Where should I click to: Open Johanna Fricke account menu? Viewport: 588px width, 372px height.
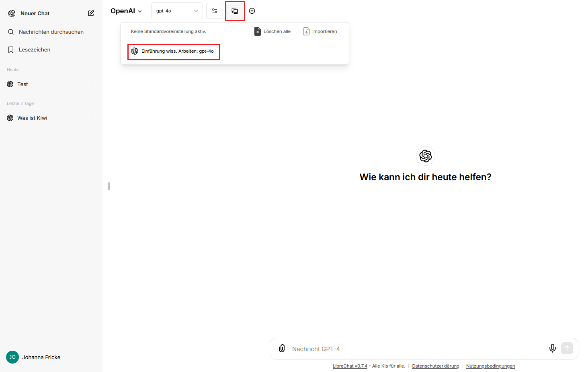tap(51, 357)
